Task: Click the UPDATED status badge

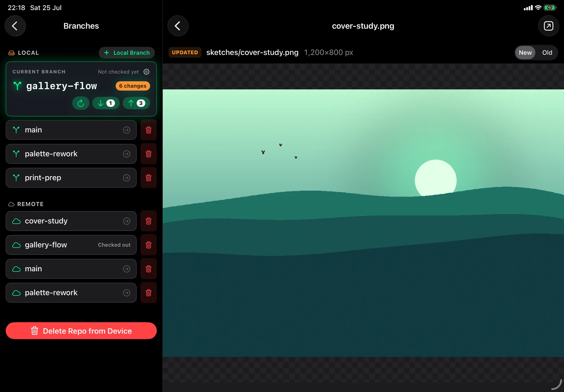Action: coord(185,52)
